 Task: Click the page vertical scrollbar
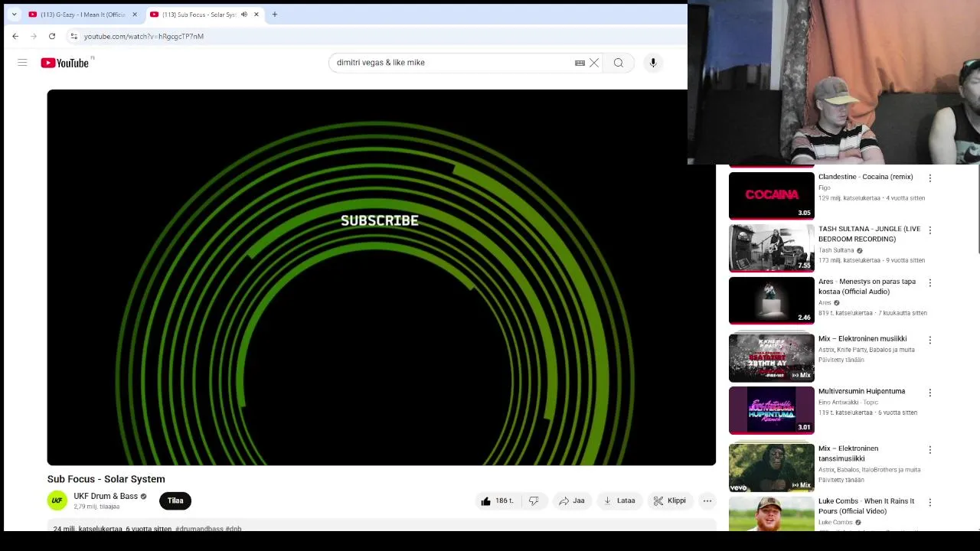coord(977,208)
